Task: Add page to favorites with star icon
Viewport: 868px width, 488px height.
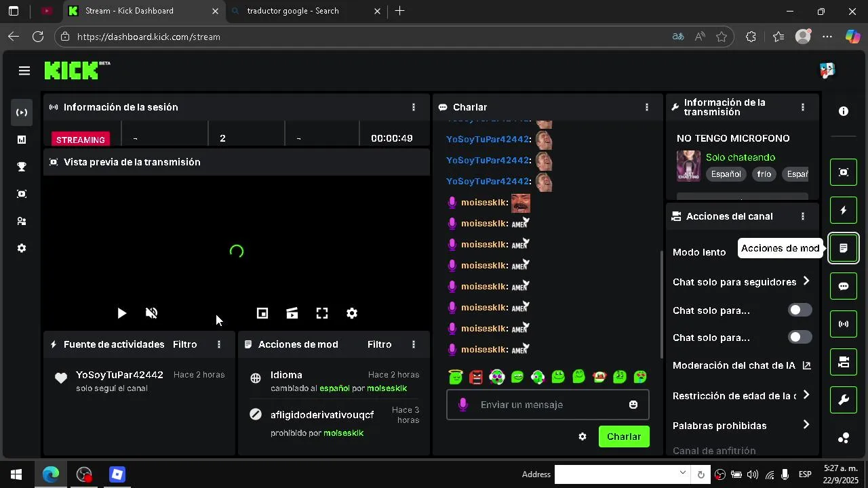Action: tap(722, 37)
